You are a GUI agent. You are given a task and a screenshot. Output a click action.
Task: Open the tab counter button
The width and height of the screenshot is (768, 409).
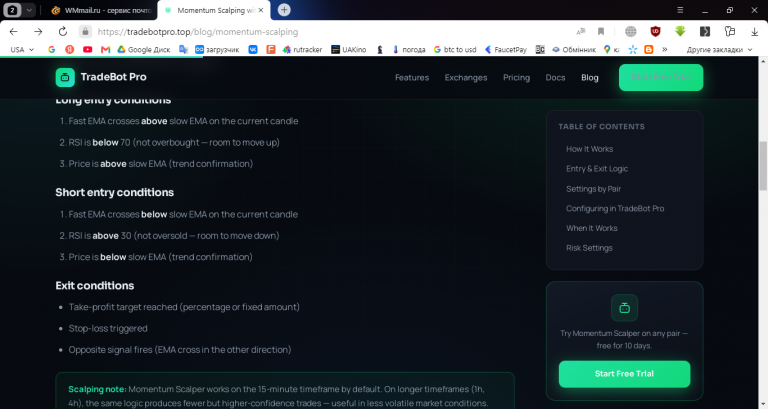click(12, 10)
